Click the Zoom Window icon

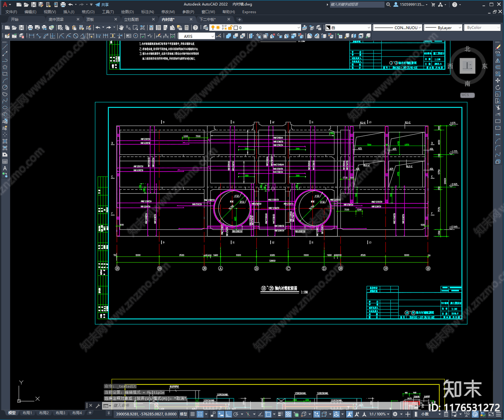[x=135, y=28]
